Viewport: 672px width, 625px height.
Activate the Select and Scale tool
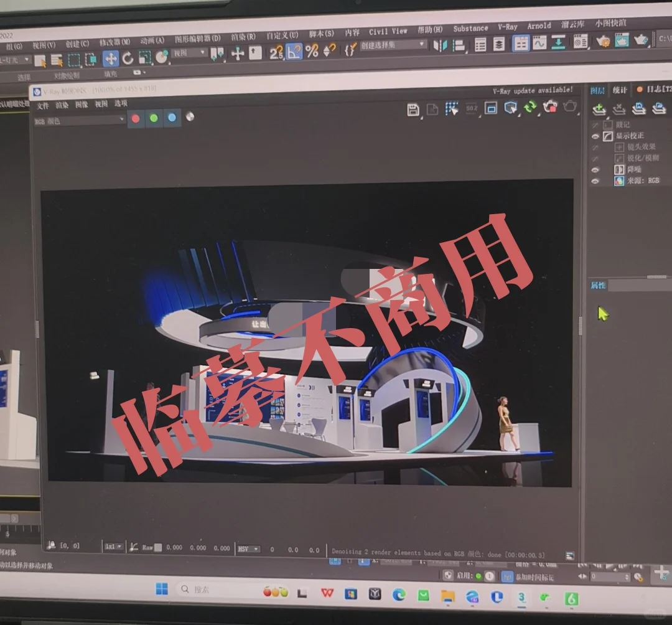145,57
